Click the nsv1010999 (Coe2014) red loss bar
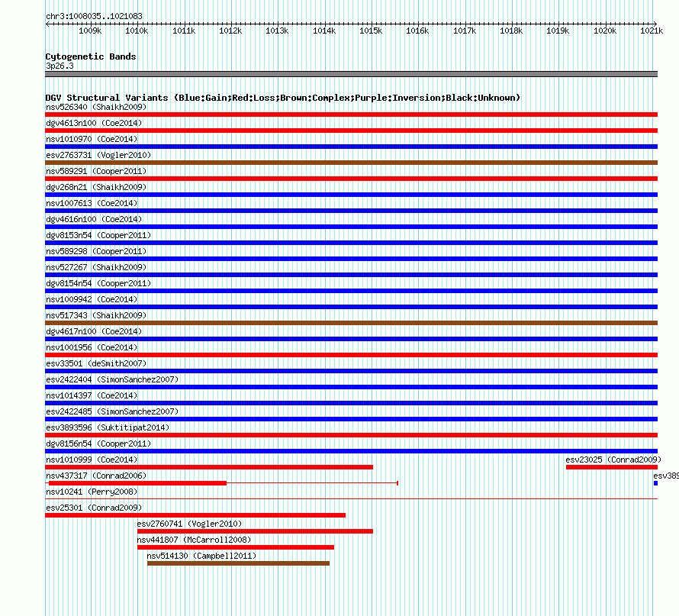Image resolution: width=679 pixels, height=616 pixels. pyautogui.click(x=209, y=467)
